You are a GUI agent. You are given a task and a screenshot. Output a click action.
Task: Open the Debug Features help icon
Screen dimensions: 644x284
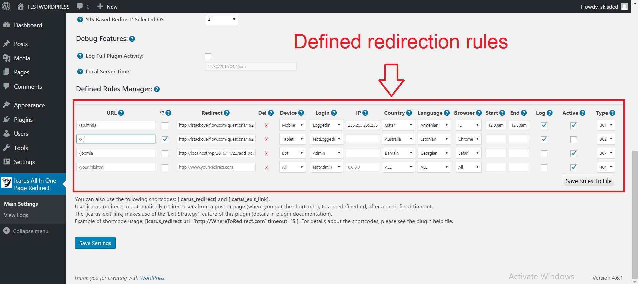pyautogui.click(x=132, y=39)
